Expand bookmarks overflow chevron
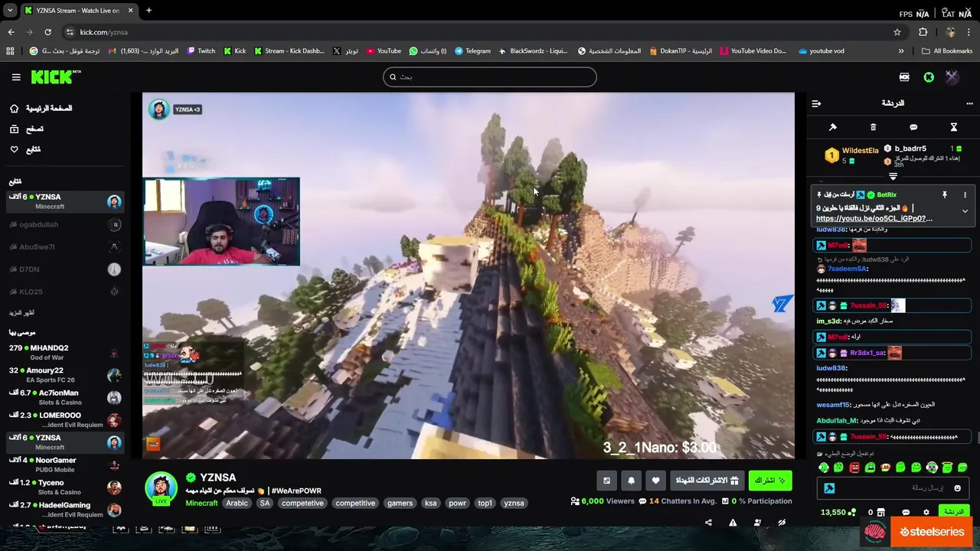980x551 pixels. pos(901,51)
